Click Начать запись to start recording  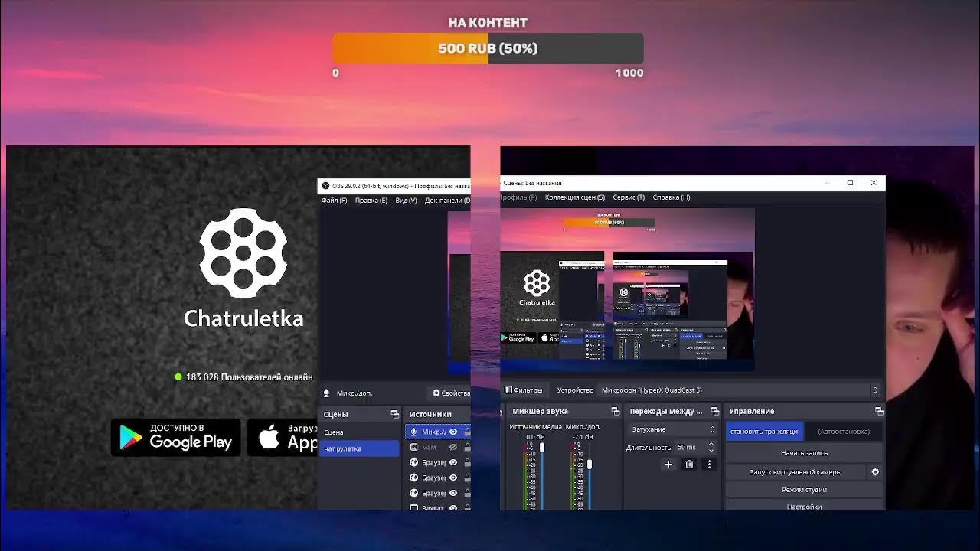click(x=804, y=453)
